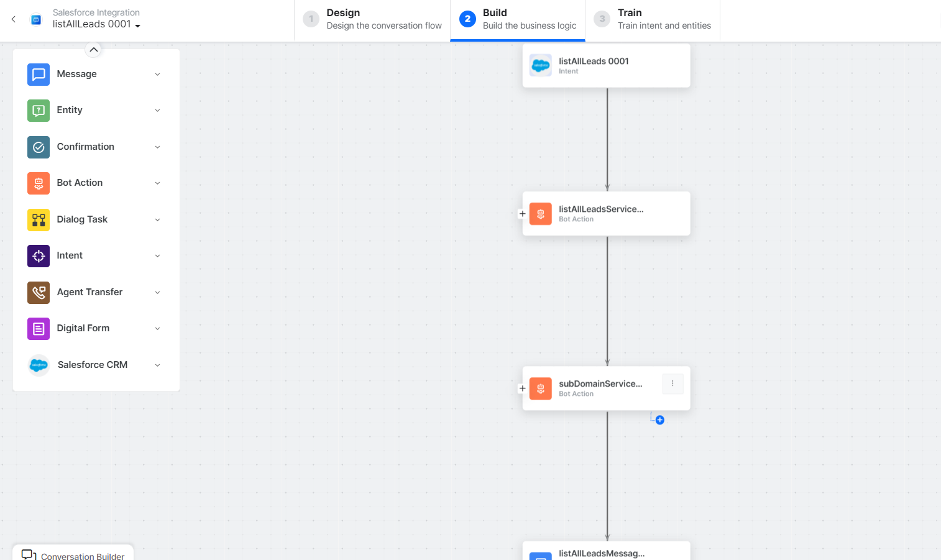Select the green Entity node icon
This screenshot has width=941, height=560.
point(39,111)
